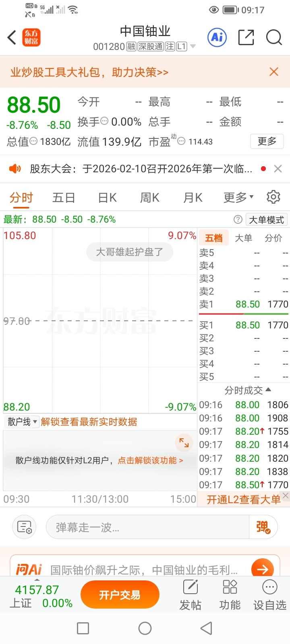This screenshot has height=644, width=290.
Task: Close the 业炒股工具大礼包 banner
Action: (x=274, y=72)
